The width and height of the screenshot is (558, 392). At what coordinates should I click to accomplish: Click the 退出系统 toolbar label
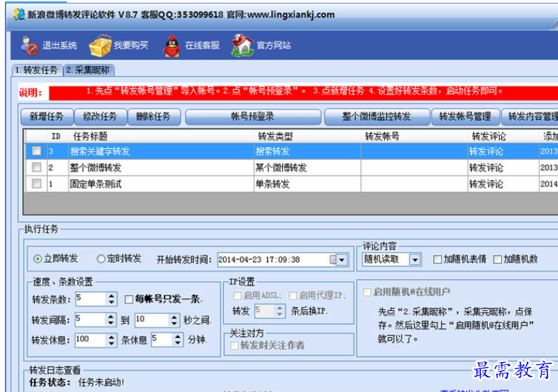pyautogui.click(x=60, y=46)
